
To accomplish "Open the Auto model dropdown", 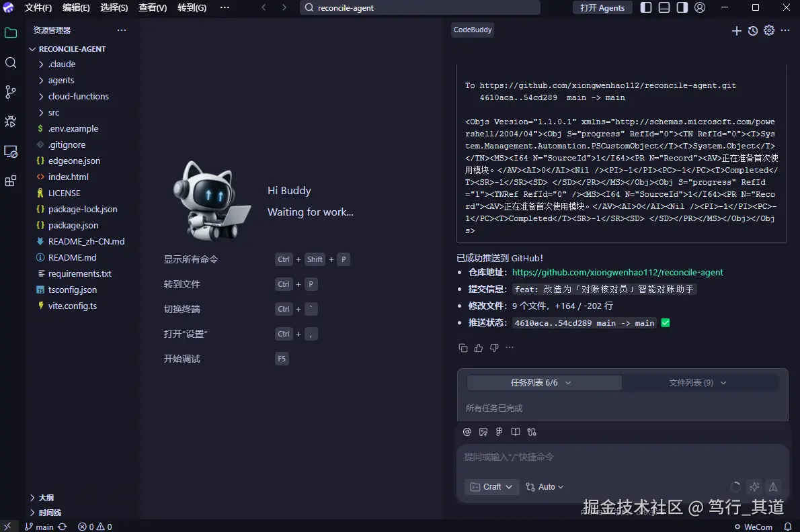I will [545, 487].
